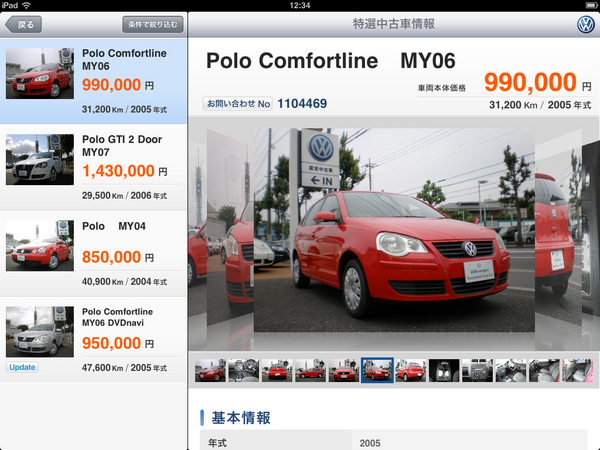Viewport: 600px width, 450px height.
Task: Select Polo MY04 850,000 listing
Action: coord(93,253)
